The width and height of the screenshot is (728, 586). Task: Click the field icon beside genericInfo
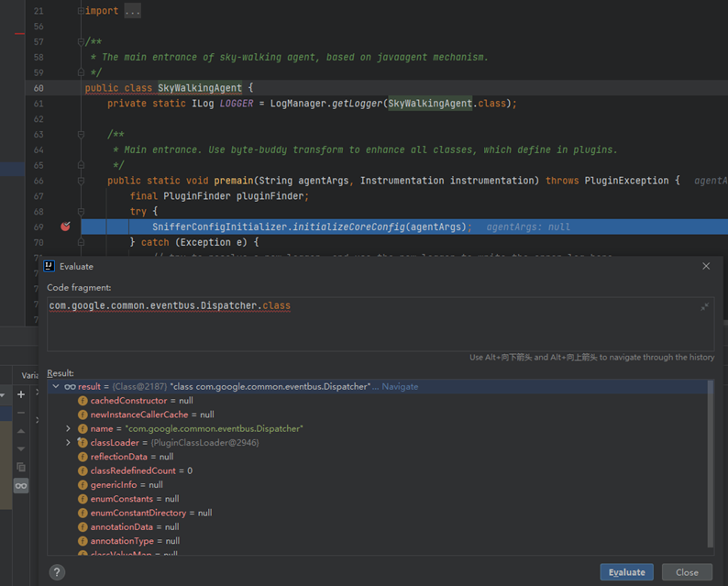(x=83, y=485)
